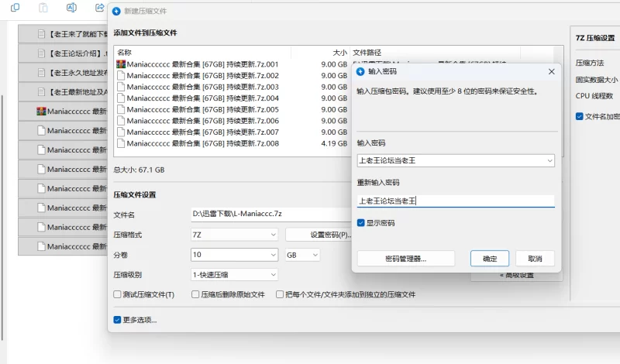Click the paste icon in Explorer toolbar

(x=43, y=8)
